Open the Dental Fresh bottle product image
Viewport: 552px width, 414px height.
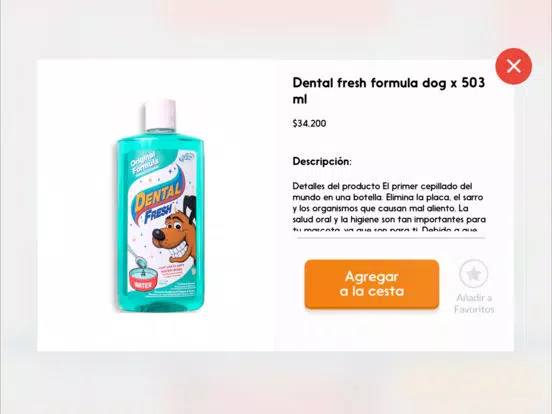click(160, 206)
